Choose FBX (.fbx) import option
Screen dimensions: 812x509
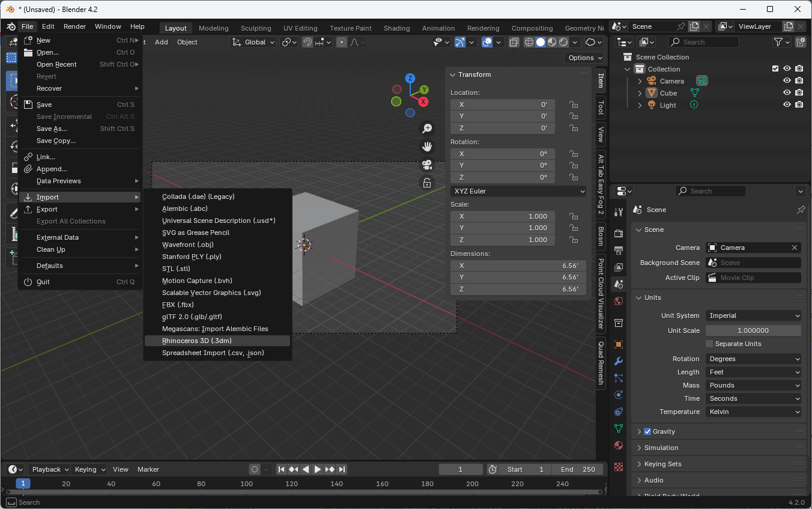(217, 305)
